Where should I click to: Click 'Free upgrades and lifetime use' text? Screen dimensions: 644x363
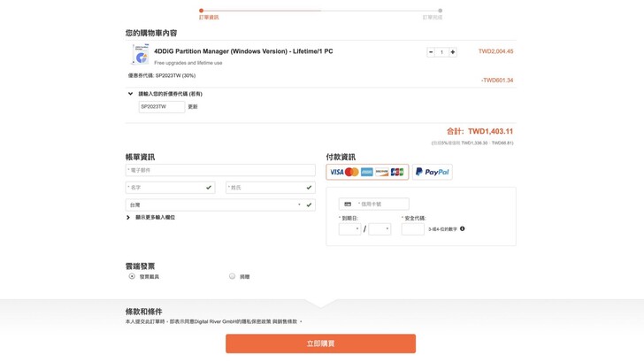(188, 63)
